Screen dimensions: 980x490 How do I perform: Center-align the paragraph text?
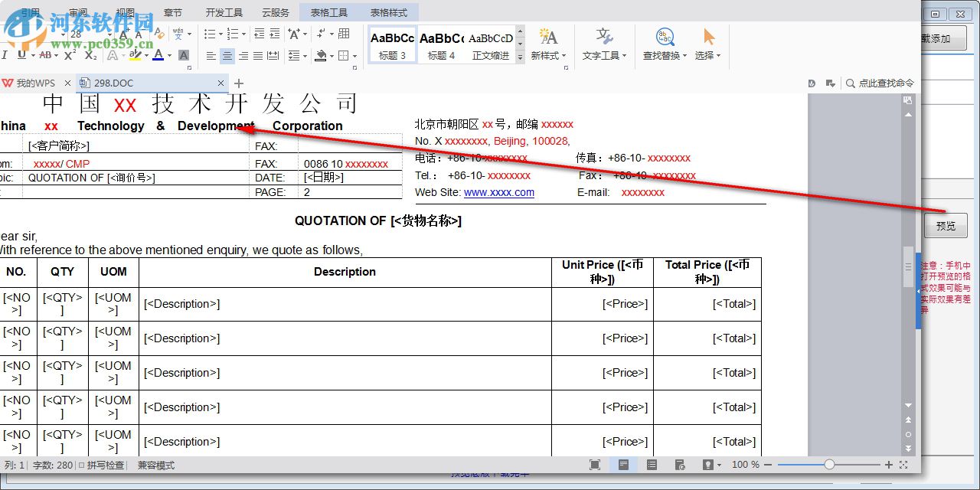(227, 56)
